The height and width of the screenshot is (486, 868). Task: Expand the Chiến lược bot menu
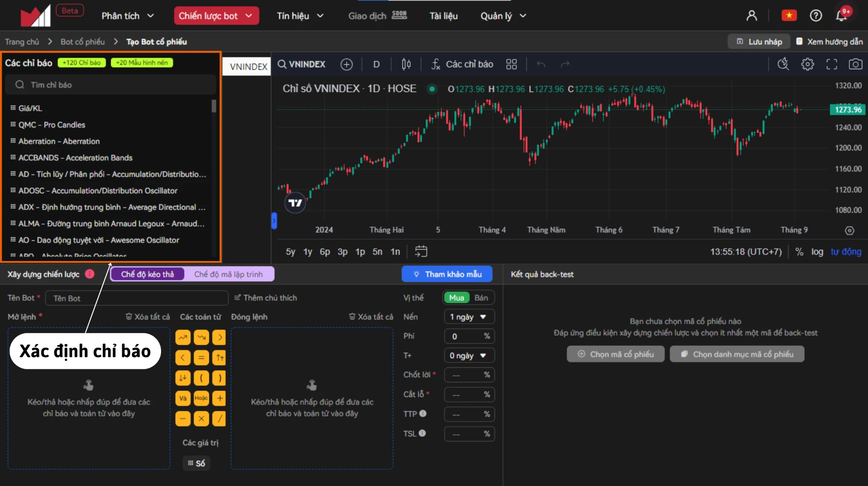pyautogui.click(x=216, y=16)
